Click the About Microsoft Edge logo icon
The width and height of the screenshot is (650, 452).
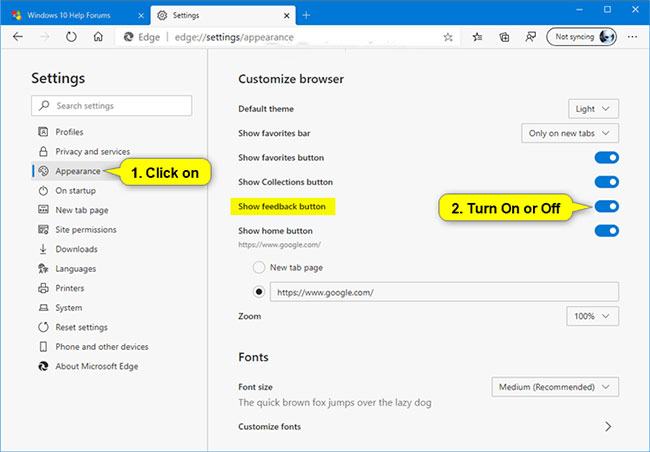43,366
